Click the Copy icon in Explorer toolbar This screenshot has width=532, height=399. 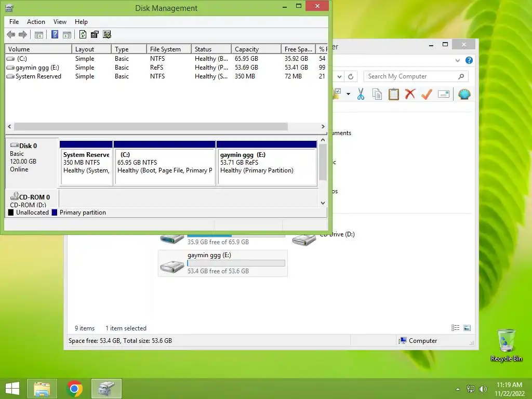point(377,94)
